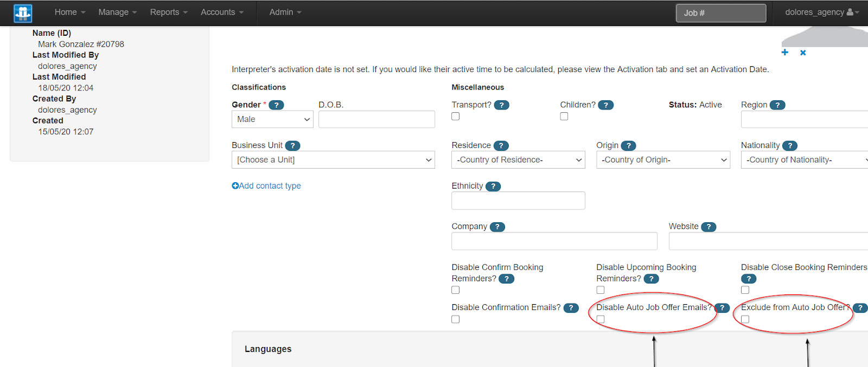The width and height of the screenshot is (868, 367).
Task: Open the Gender dropdown showing Male
Action: (272, 119)
